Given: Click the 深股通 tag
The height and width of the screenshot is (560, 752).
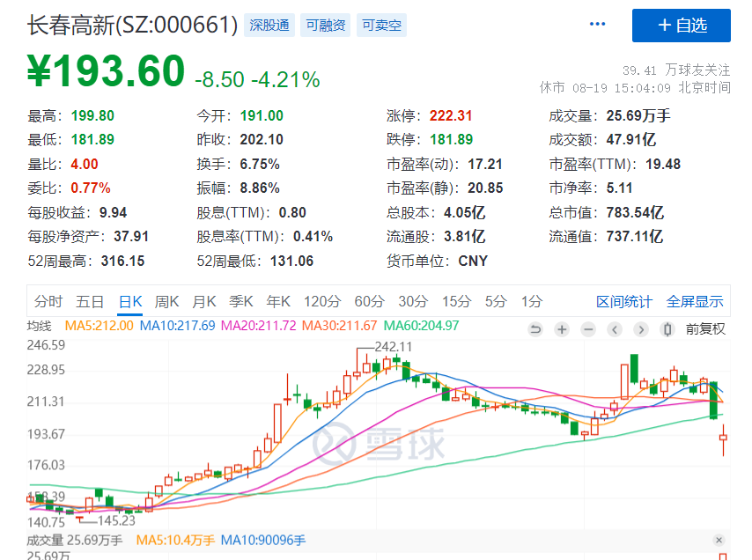Looking at the screenshot, I should 269,25.
